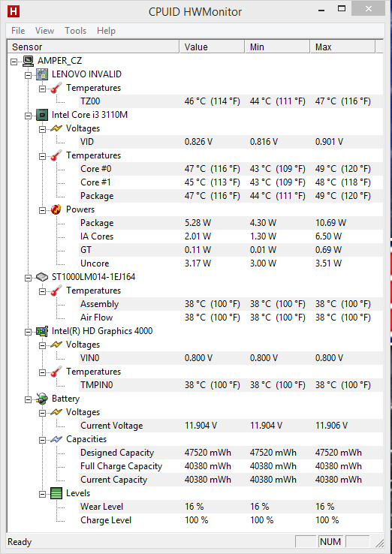Click the green Levels icon

point(56,493)
